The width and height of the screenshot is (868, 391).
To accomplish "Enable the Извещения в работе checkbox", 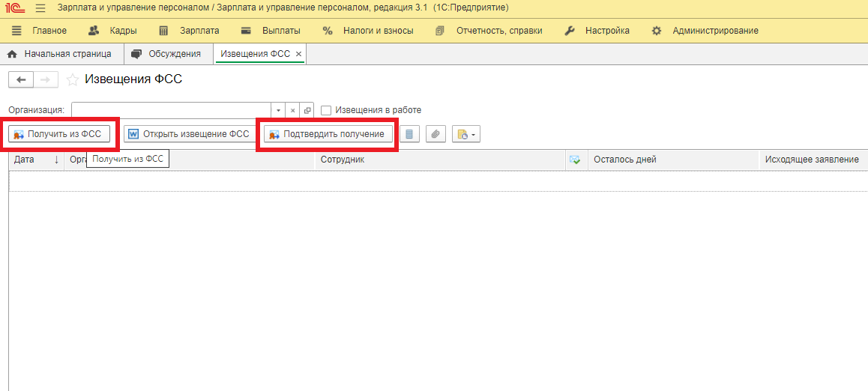I will [x=326, y=110].
